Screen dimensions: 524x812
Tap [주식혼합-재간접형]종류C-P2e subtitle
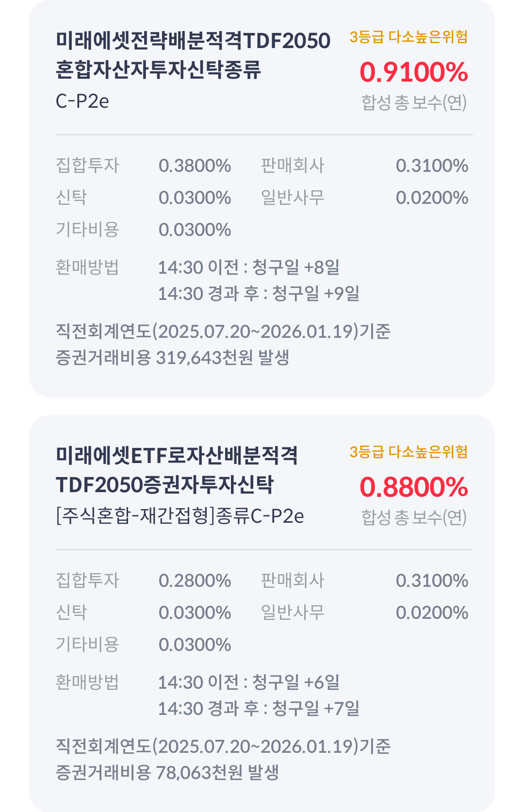[180, 516]
